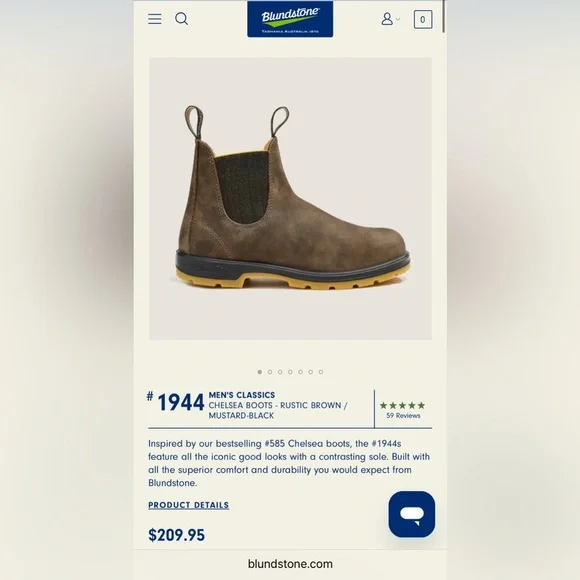Image resolution: width=580 pixels, height=580 pixels.
Task: Open the user account icon
Action: pos(387,18)
